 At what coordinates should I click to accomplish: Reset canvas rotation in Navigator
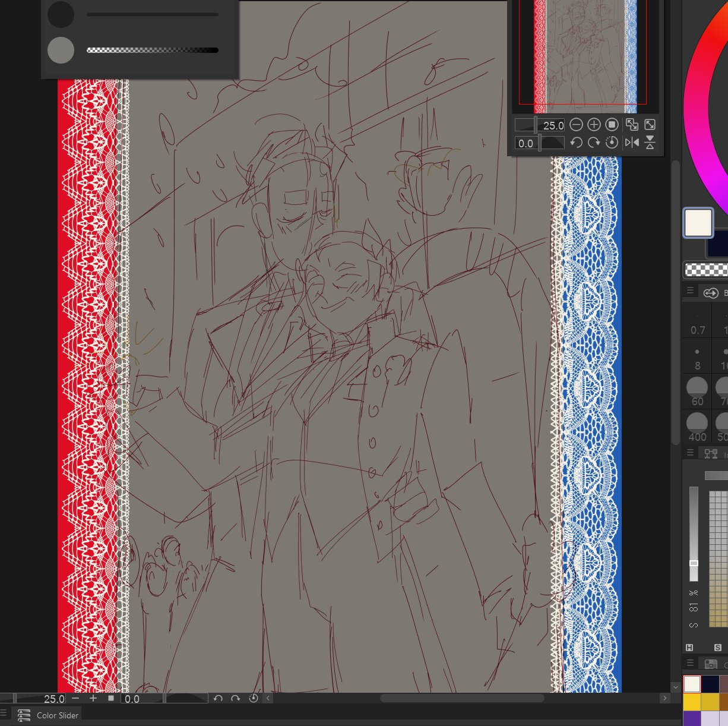click(x=612, y=143)
